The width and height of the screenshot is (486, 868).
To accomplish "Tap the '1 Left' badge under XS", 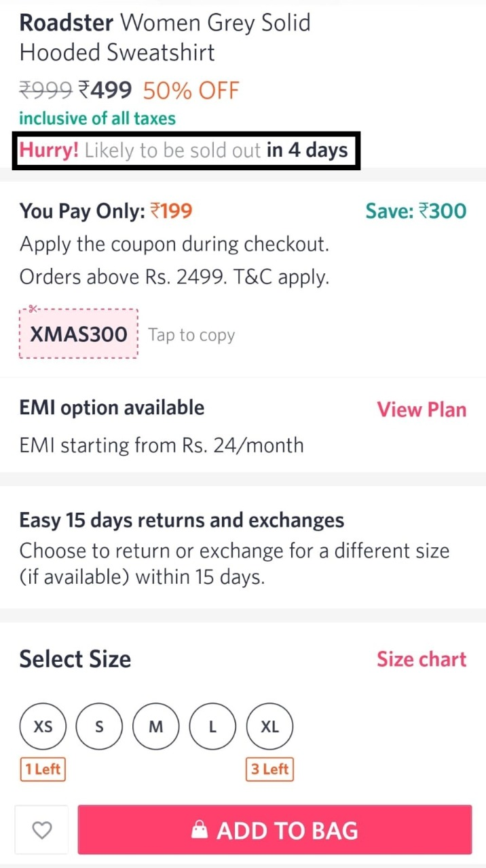I will (43, 769).
